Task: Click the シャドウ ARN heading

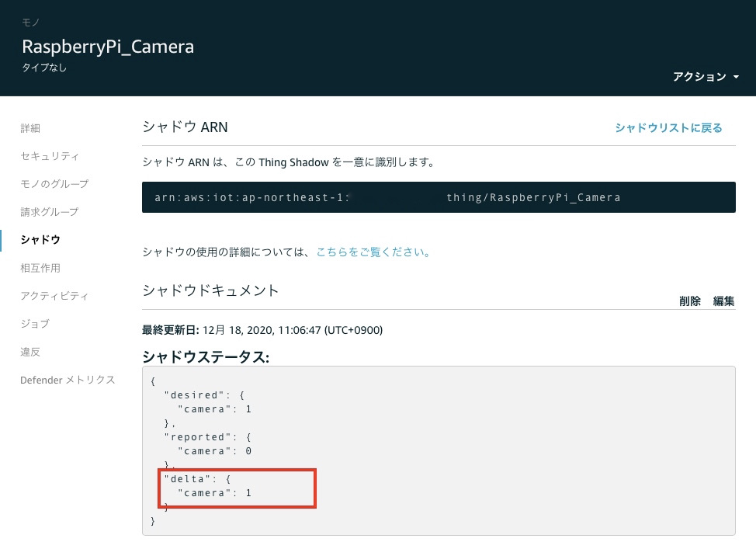Action: pyautogui.click(x=186, y=127)
